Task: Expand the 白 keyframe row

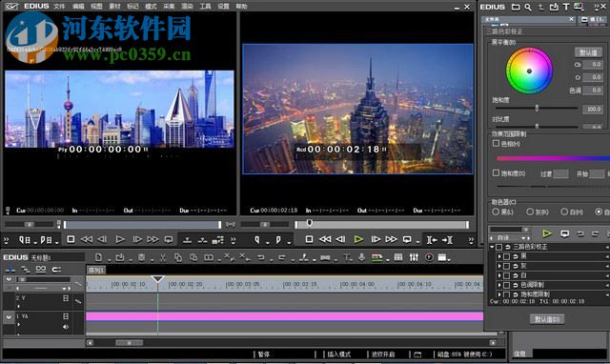Action: [499, 275]
